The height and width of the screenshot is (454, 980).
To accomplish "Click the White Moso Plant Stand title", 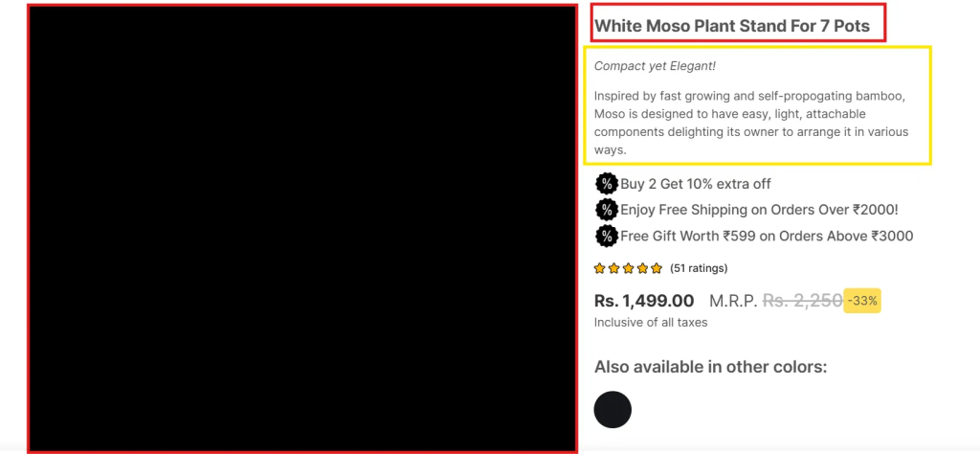I will [x=732, y=26].
